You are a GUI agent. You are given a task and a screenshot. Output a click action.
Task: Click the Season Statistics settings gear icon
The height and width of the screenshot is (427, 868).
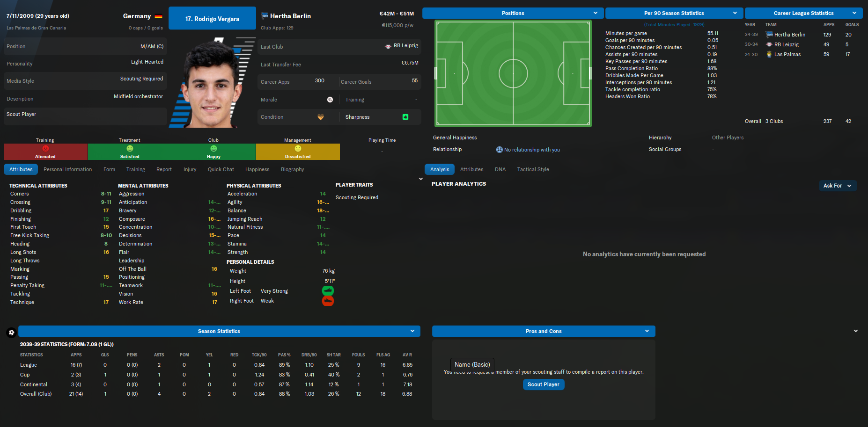(x=11, y=333)
